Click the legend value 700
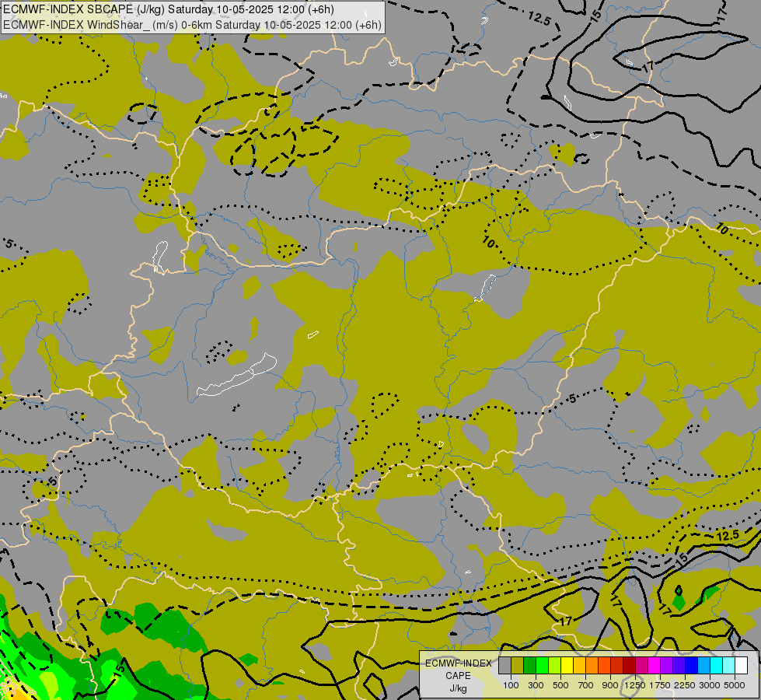761x700 pixels. point(586,685)
